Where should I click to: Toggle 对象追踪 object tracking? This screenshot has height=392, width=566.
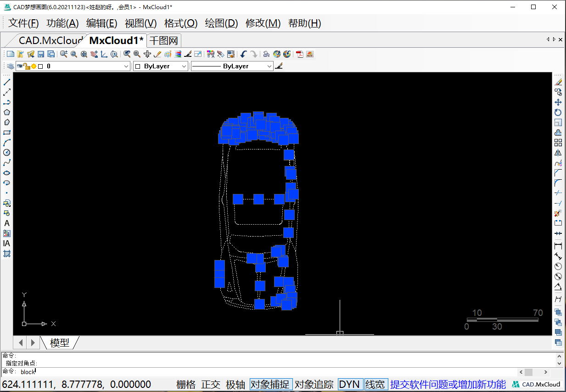[314, 385]
